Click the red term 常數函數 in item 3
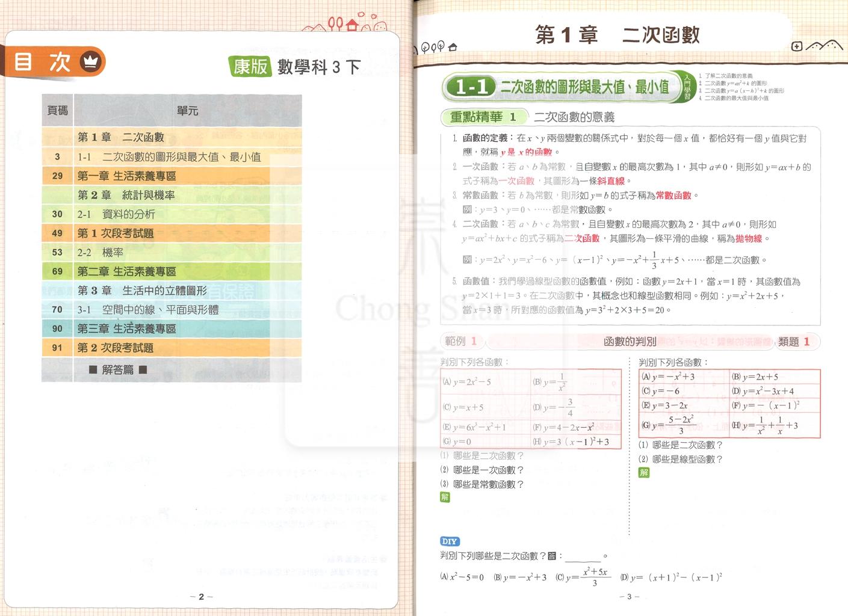The image size is (848, 616). (673, 196)
